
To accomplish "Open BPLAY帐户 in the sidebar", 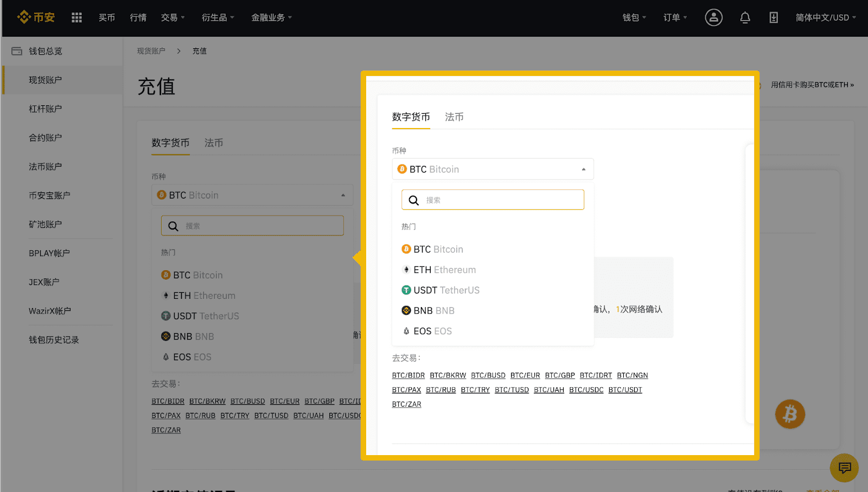I will tap(49, 253).
